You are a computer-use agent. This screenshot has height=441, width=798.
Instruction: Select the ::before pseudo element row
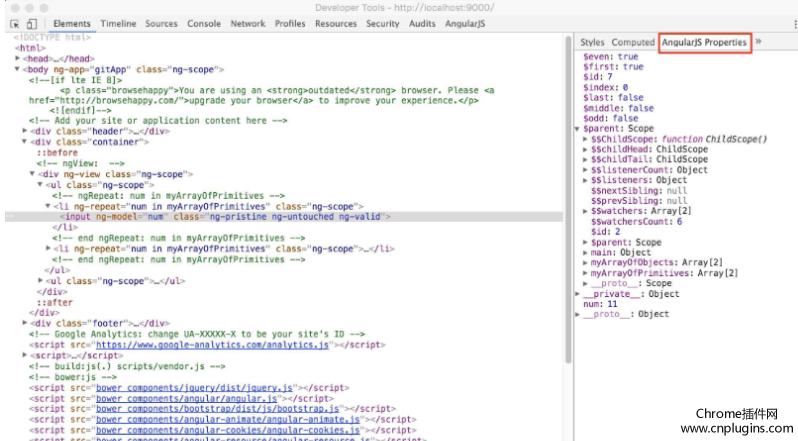pos(57,153)
